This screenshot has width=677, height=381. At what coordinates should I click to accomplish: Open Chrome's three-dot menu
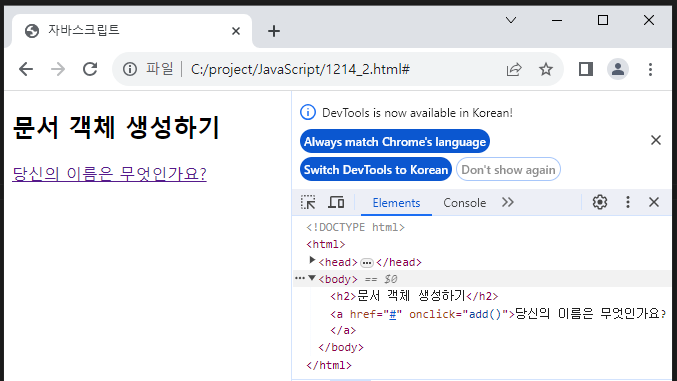tap(650, 69)
